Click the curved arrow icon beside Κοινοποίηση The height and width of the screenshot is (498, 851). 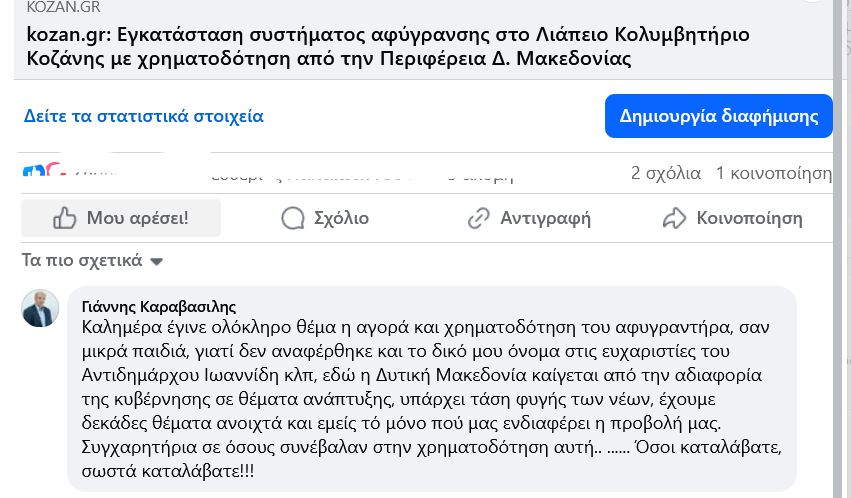click(675, 218)
